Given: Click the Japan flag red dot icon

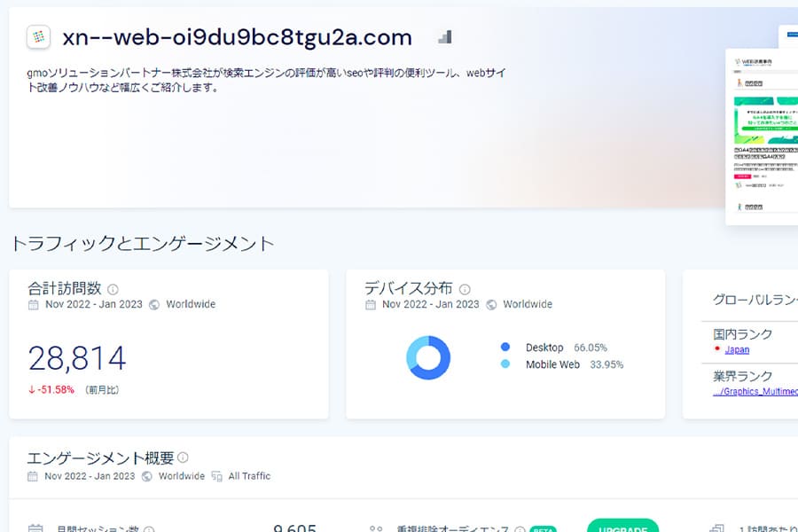Looking at the screenshot, I should point(717,348).
